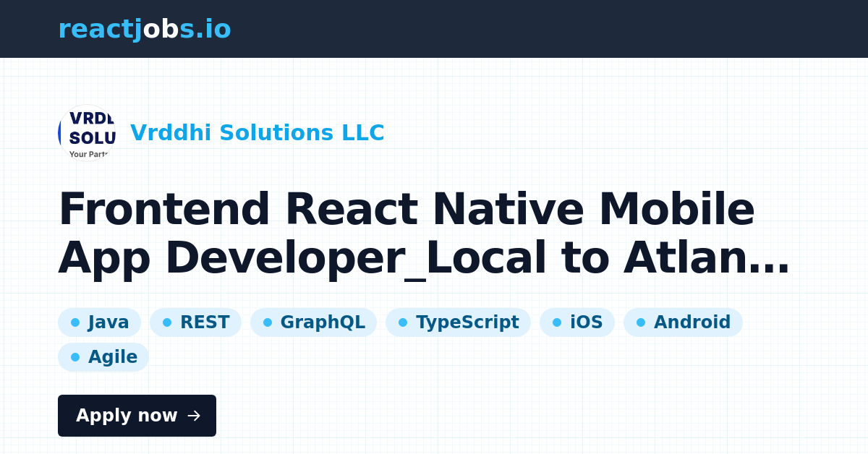Click the bullet dot on the iOS tag
This screenshot has width=868, height=454.
coord(556,322)
